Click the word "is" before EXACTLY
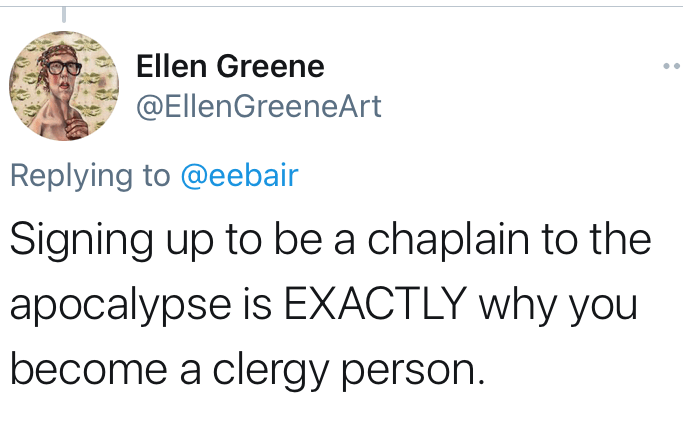Image resolution: width=683 pixels, height=437 pixels. 257,304
